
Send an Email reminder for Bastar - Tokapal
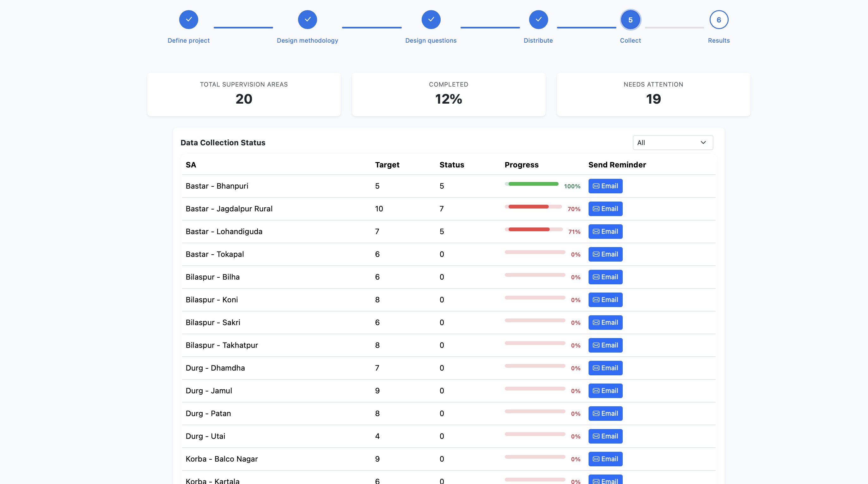click(x=605, y=254)
